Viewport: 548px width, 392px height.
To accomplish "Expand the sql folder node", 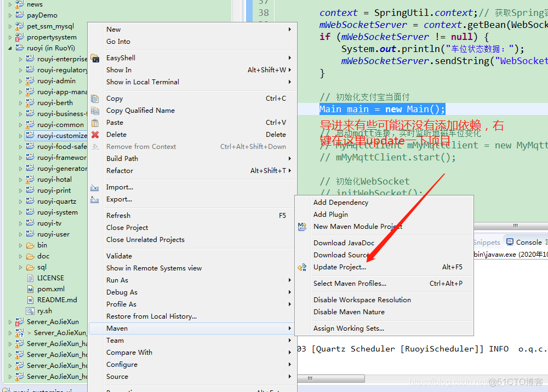I will click(21, 267).
